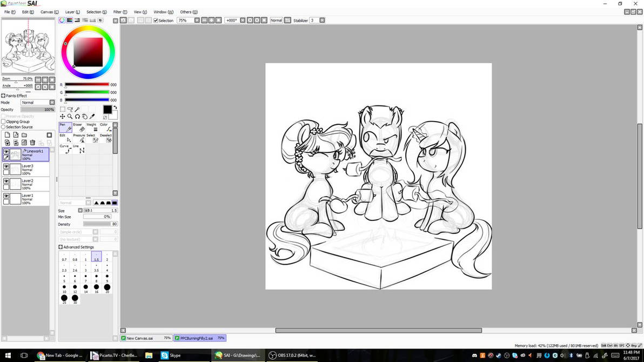Select the Eraser tool

(79, 128)
